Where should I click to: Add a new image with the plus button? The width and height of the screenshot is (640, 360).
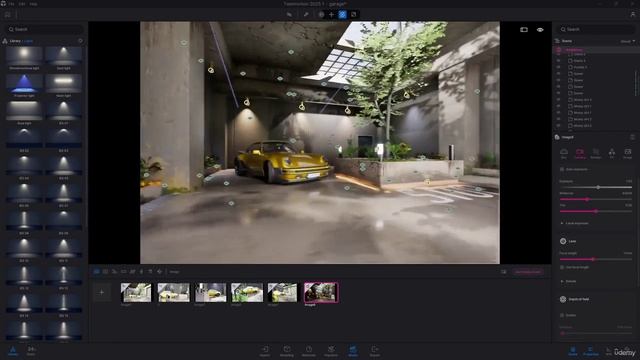(x=102, y=292)
